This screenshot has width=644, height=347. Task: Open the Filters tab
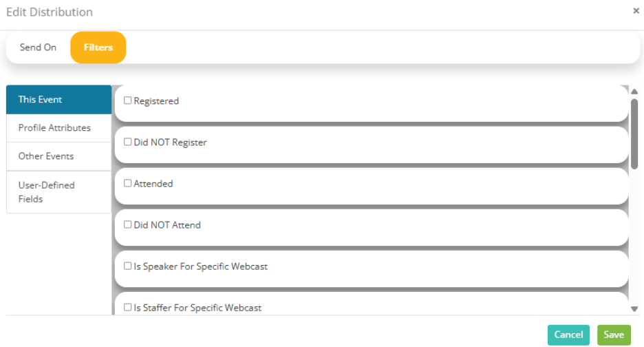98,48
